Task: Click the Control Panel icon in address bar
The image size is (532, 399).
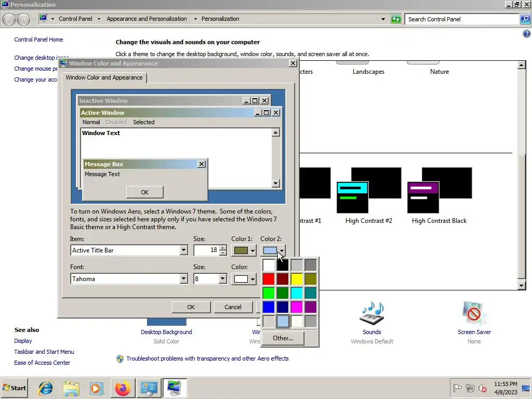Action: click(x=43, y=18)
